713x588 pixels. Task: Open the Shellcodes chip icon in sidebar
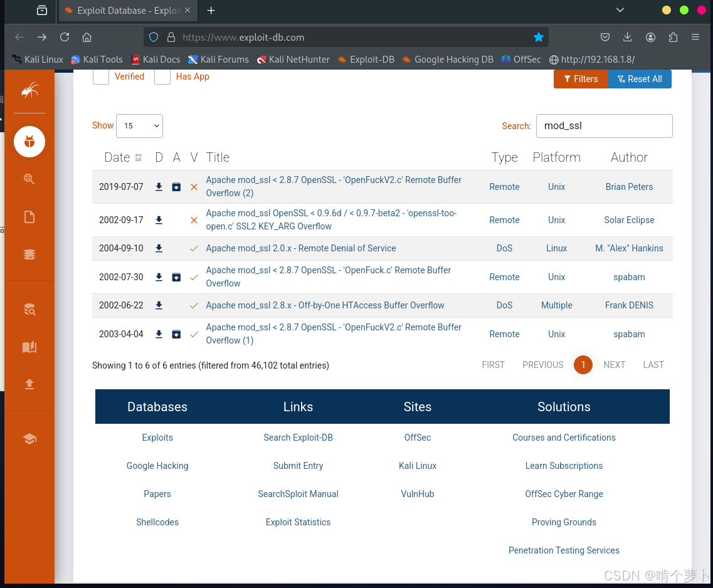pyautogui.click(x=29, y=255)
